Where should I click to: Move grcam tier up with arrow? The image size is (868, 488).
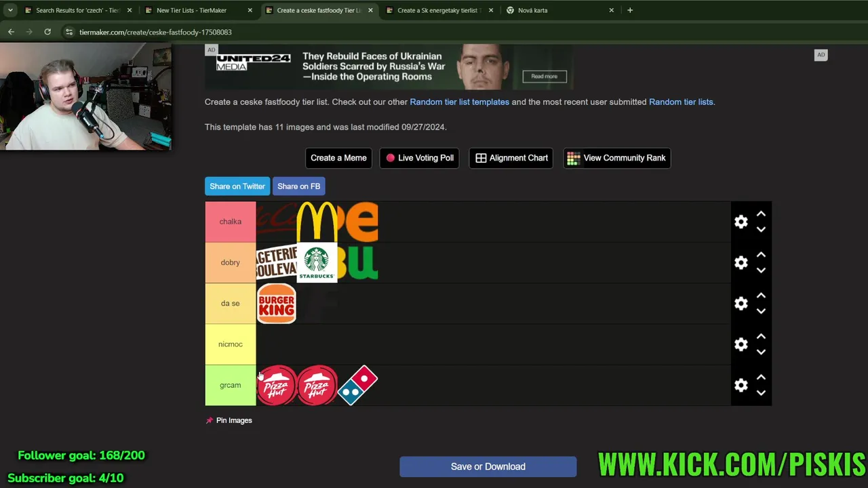tap(761, 378)
